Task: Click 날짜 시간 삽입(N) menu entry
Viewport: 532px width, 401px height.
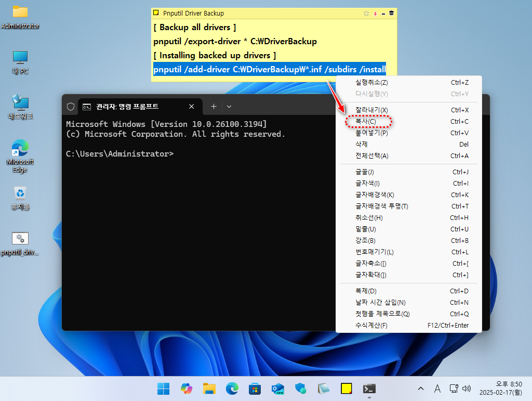Action: 408,303
